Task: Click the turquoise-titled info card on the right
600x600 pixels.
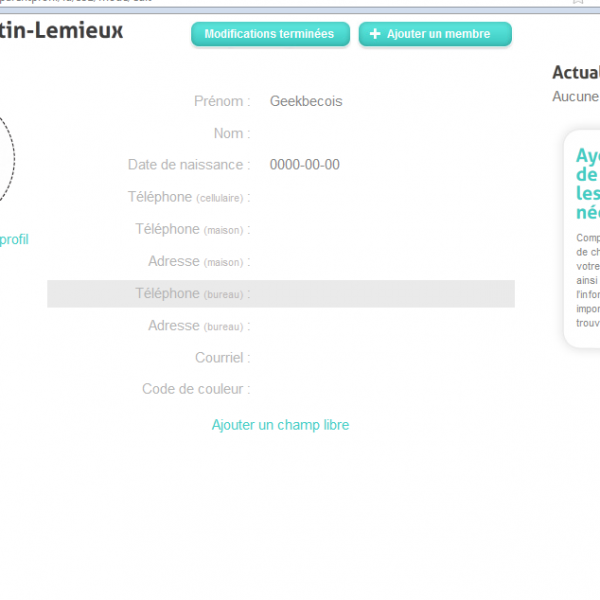Action: pos(583,238)
